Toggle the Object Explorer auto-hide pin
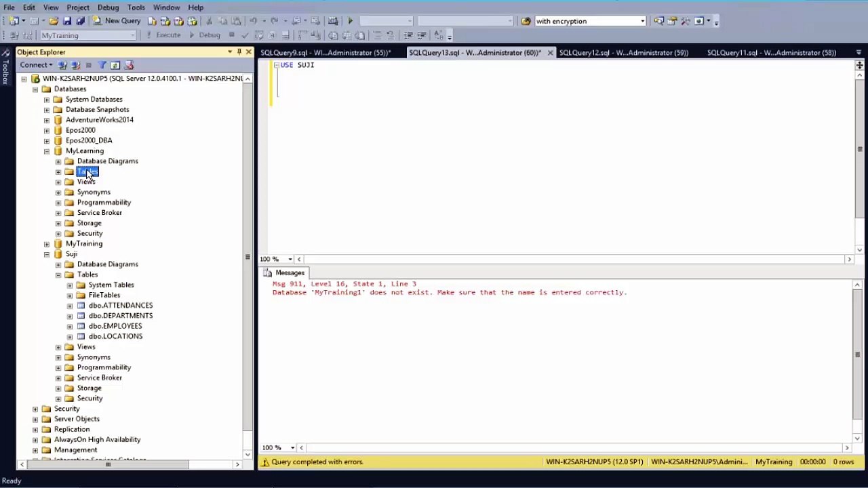 (x=239, y=52)
